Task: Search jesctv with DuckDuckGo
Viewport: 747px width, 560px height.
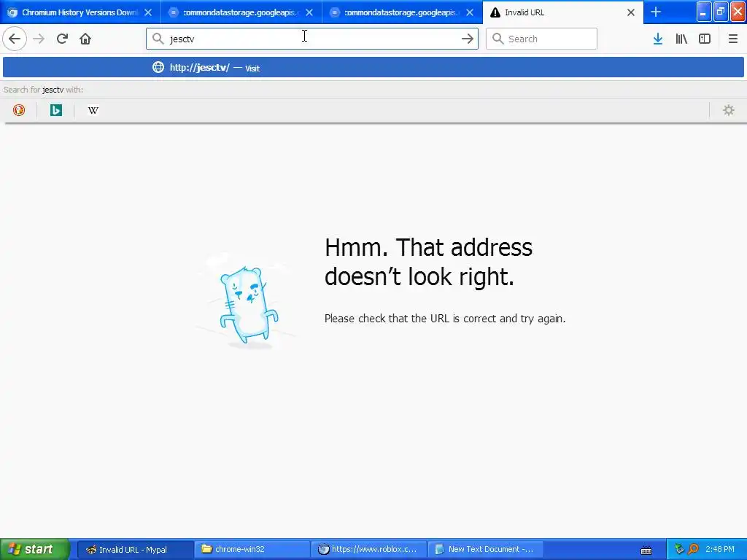Action: [19, 110]
